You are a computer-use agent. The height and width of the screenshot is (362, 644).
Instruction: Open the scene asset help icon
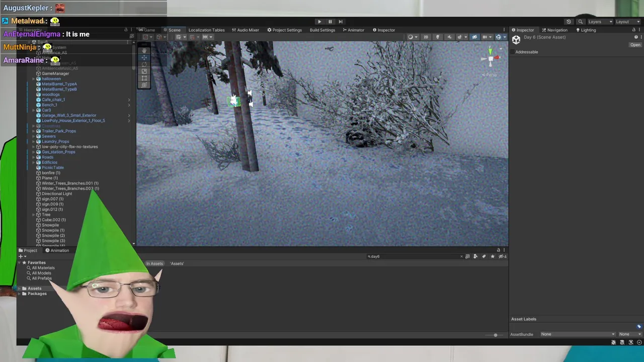636,37
